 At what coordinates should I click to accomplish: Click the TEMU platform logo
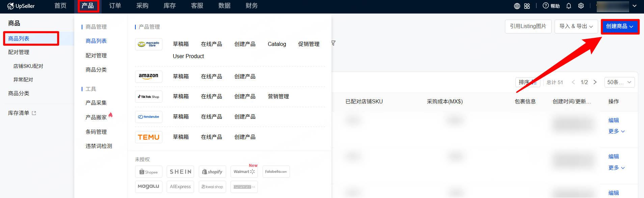149,137
